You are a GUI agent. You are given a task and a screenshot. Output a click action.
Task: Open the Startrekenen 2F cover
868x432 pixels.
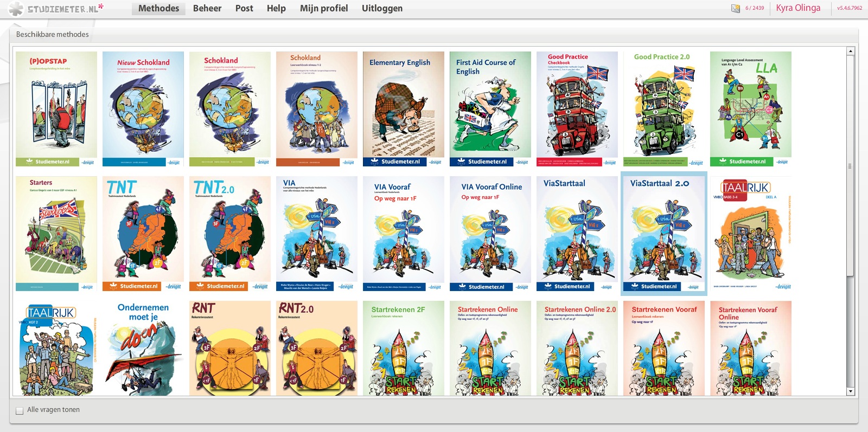pos(404,348)
